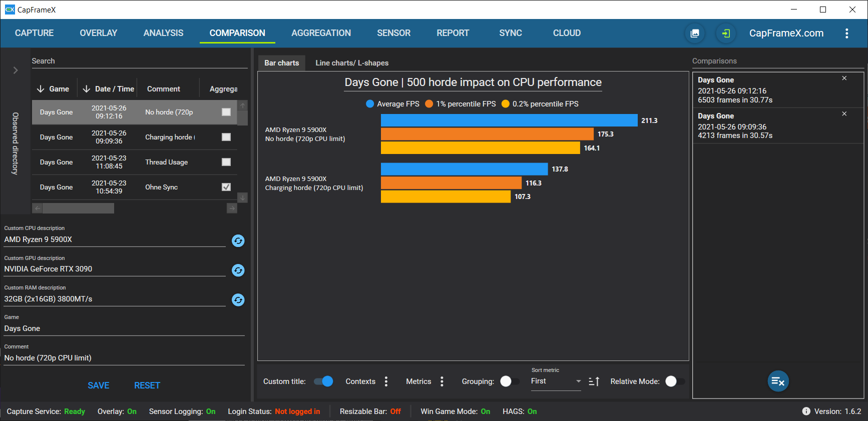Click the Comment column header
The width and height of the screenshot is (868, 421).
164,89
